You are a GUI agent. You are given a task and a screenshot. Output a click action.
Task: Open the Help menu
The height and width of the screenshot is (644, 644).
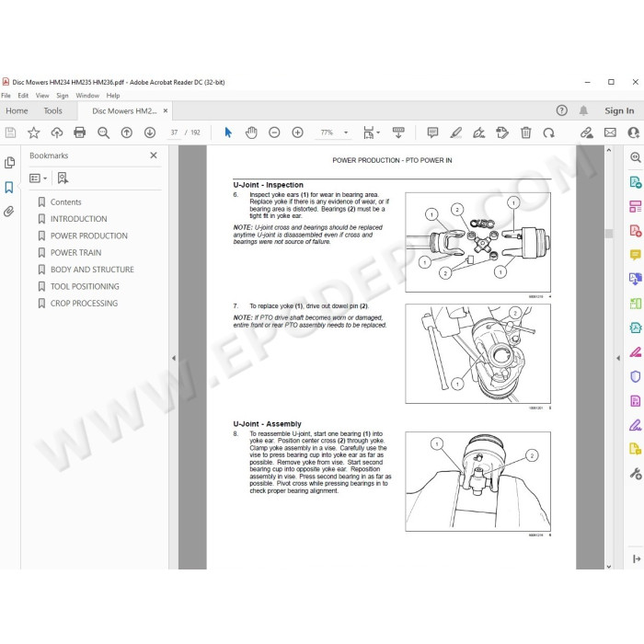tap(113, 96)
